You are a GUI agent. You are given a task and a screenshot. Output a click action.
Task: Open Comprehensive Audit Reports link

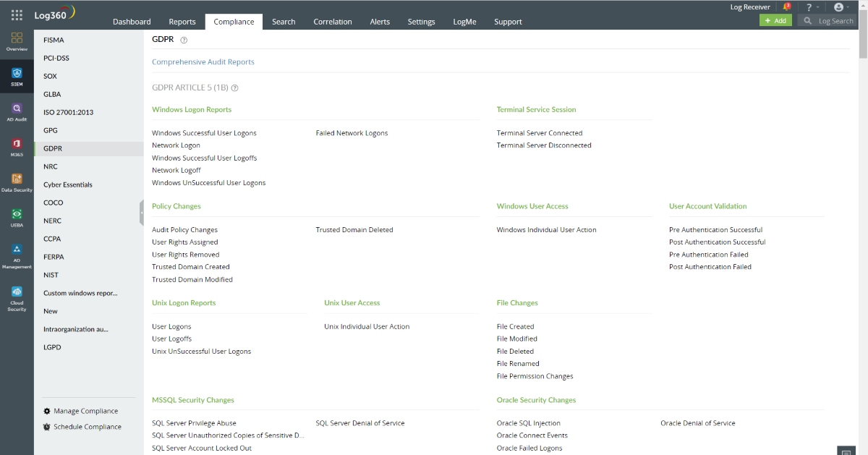tap(203, 62)
